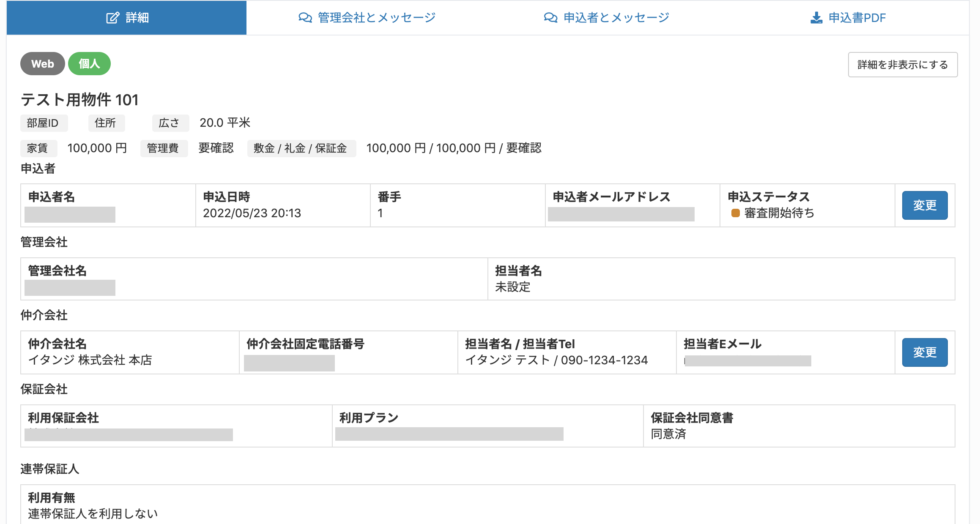Click the text イタンジ テスト / 090-1234-1234
The height and width of the screenshot is (524, 980).
(556, 360)
